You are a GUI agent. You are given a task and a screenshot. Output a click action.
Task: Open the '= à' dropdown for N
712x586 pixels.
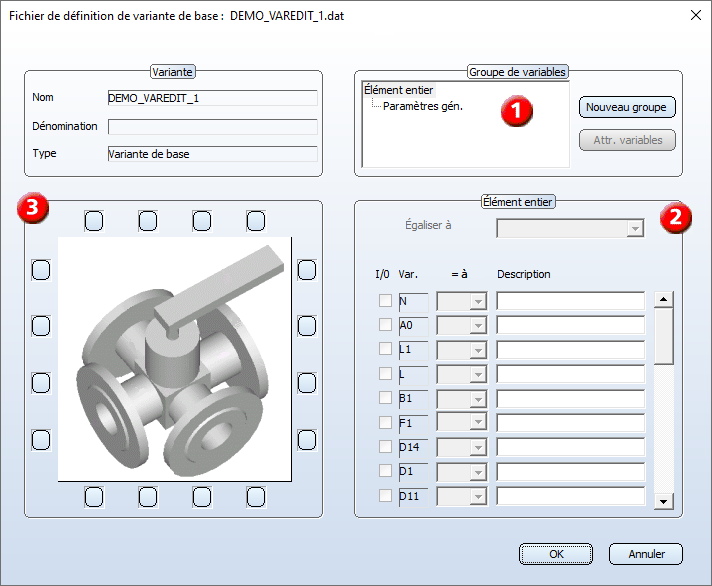pyautogui.click(x=462, y=301)
